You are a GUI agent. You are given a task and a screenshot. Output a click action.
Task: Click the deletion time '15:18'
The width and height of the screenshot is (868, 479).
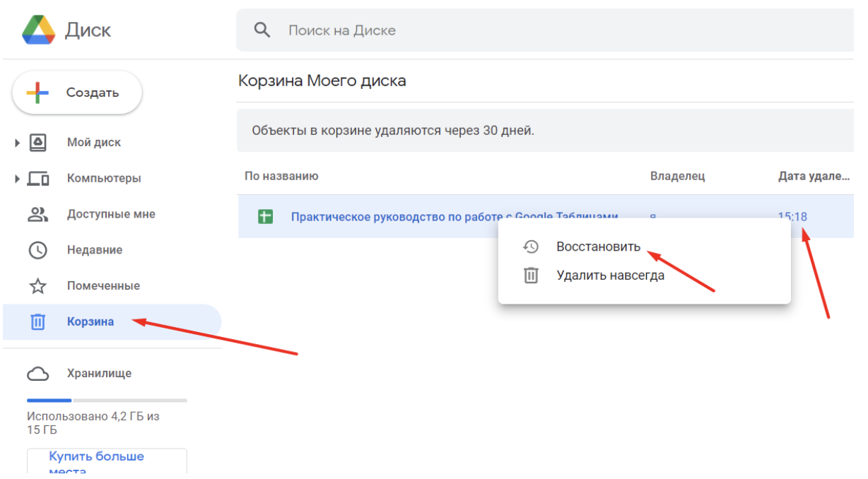click(x=792, y=216)
